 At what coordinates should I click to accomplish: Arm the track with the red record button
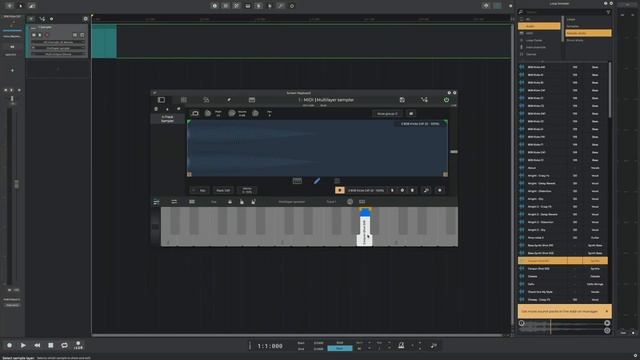click(47, 35)
